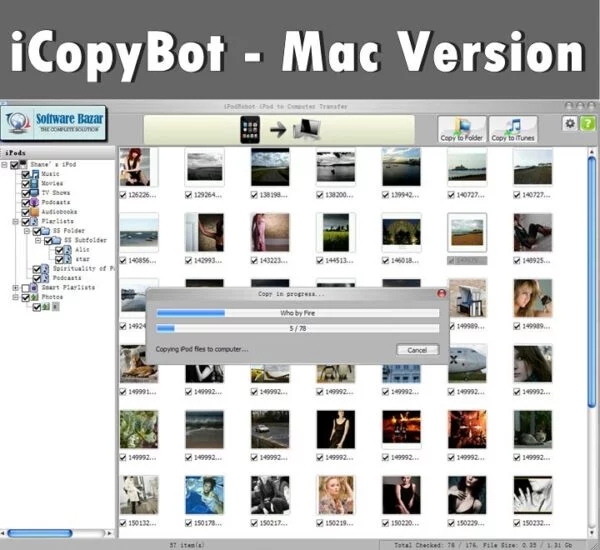The height and width of the screenshot is (550, 600).
Task: Uncheck the checkbox for photo 126226
Action: [123, 195]
